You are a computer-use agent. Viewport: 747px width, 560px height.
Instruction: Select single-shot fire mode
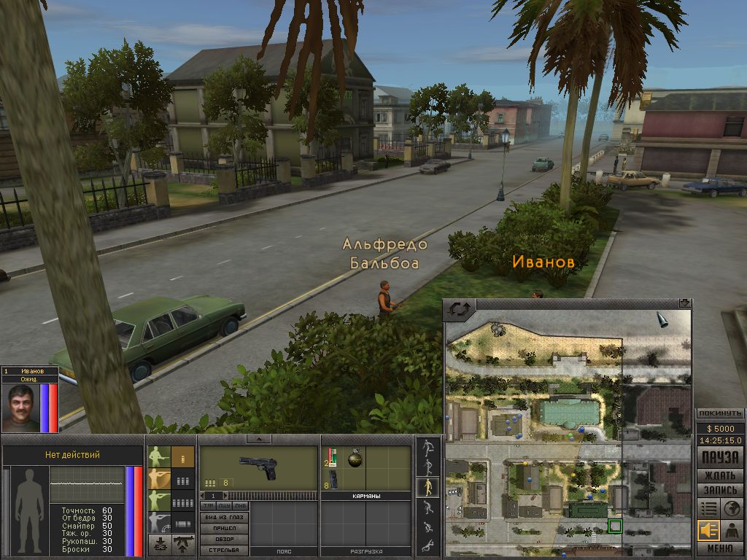tap(183, 456)
